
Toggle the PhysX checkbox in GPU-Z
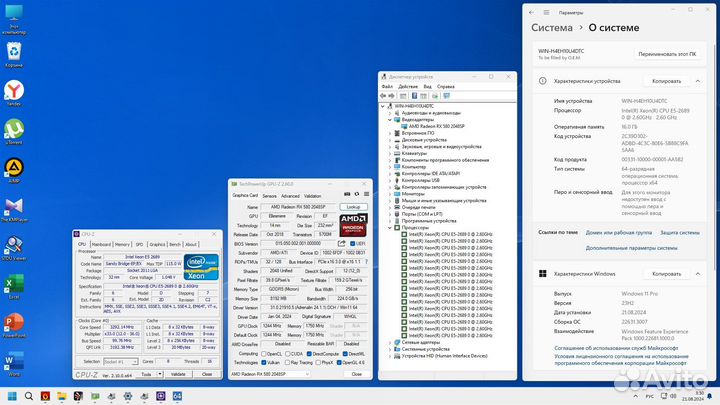tap(318, 362)
